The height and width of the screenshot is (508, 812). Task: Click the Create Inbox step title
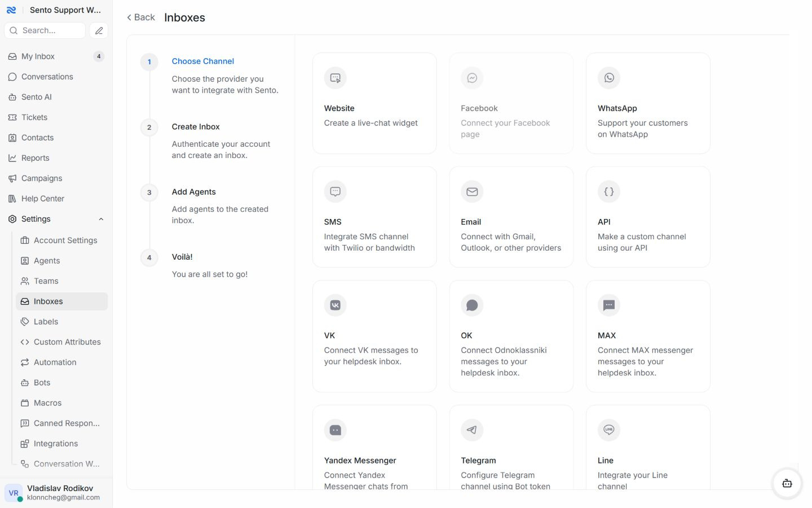pyautogui.click(x=196, y=126)
